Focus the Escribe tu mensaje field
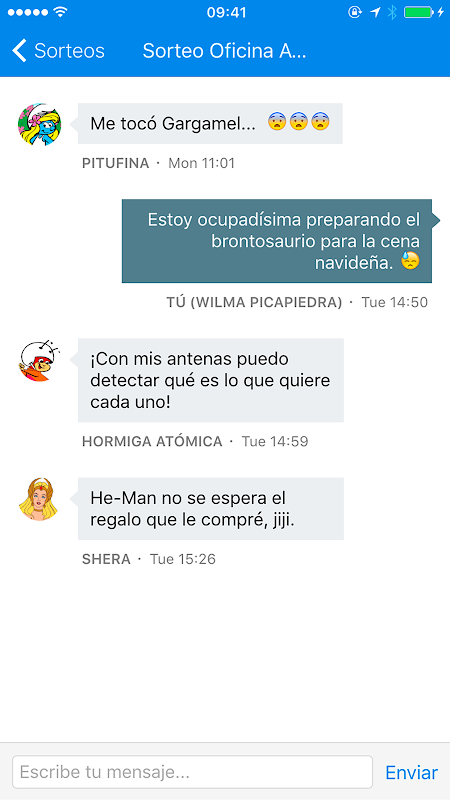The image size is (450, 800). [x=192, y=772]
